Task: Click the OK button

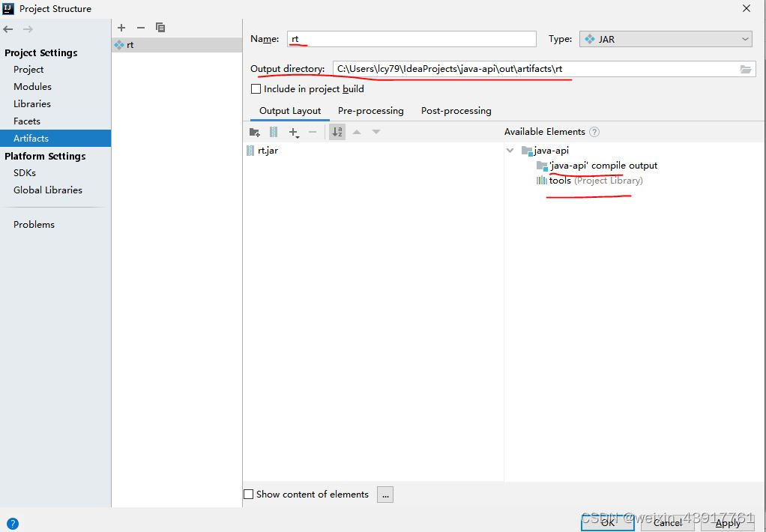Action: pos(607,523)
